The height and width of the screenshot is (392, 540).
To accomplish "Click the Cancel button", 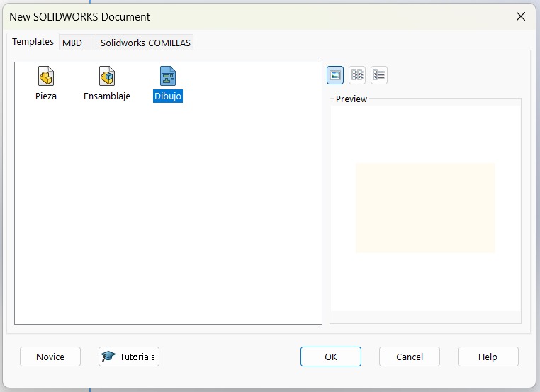I will [410, 357].
